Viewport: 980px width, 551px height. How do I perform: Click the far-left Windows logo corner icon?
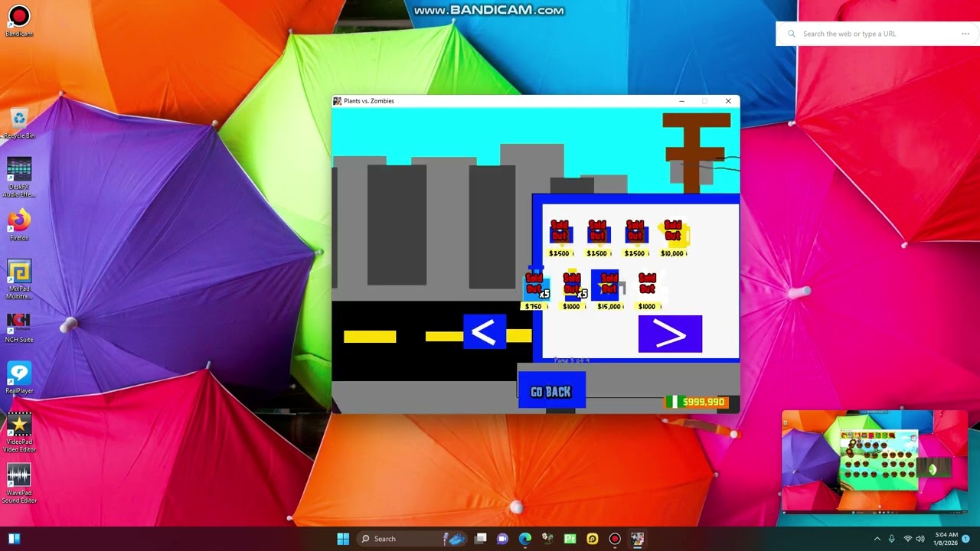(14, 539)
